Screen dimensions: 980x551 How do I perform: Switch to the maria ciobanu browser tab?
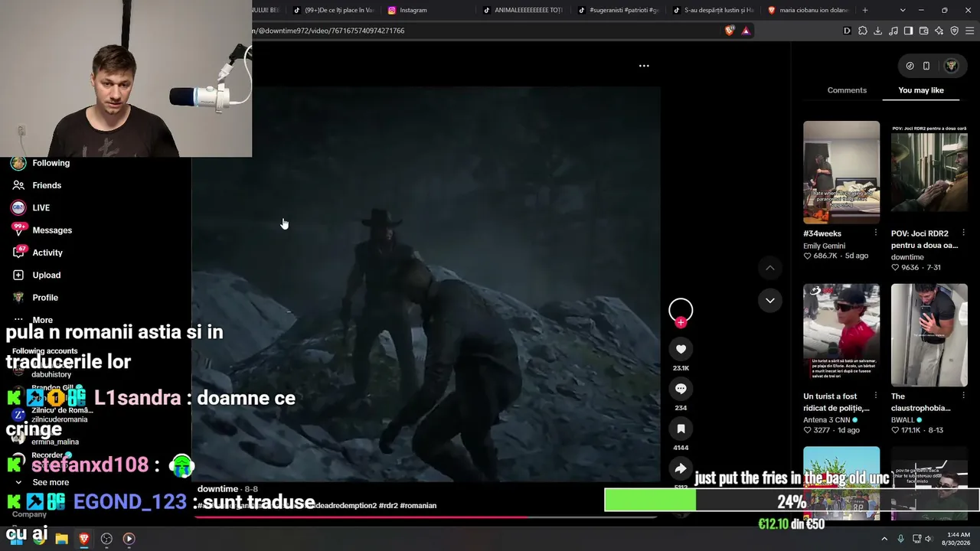808,10
